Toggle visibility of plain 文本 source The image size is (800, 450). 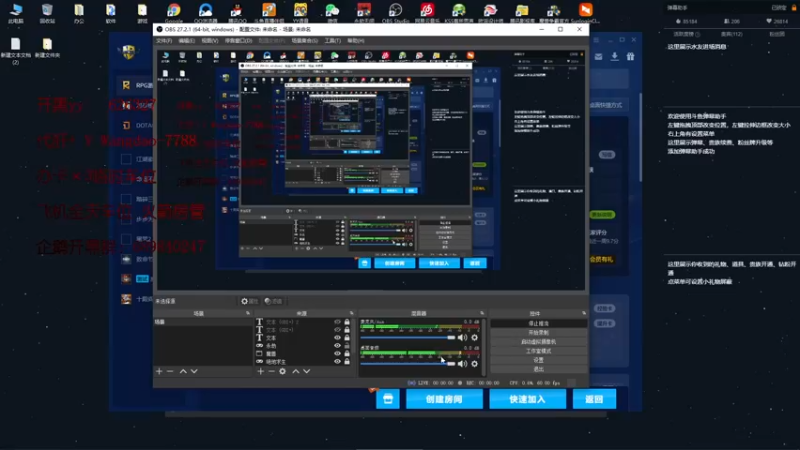point(337,338)
